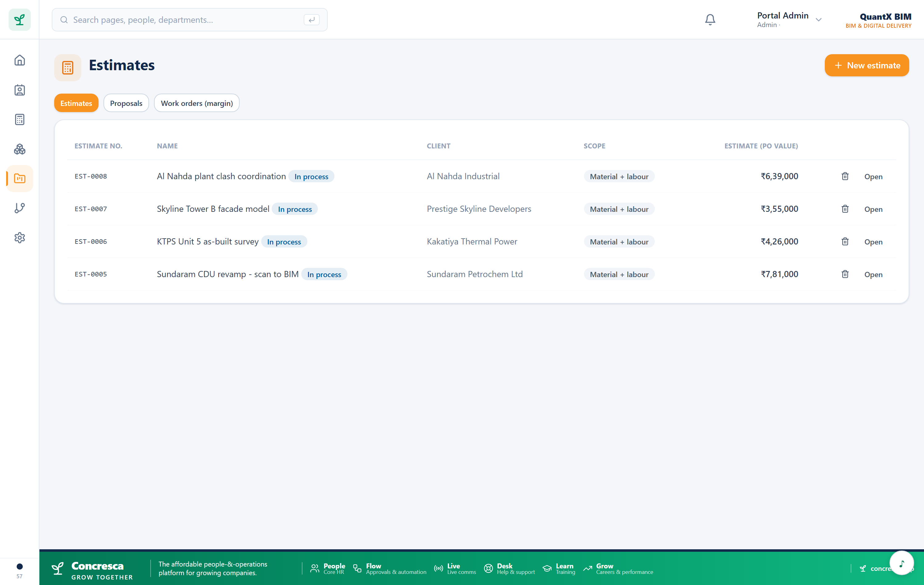Delete estimate EST-0008 with trash icon
This screenshot has width=924, height=585.
(x=845, y=176)
